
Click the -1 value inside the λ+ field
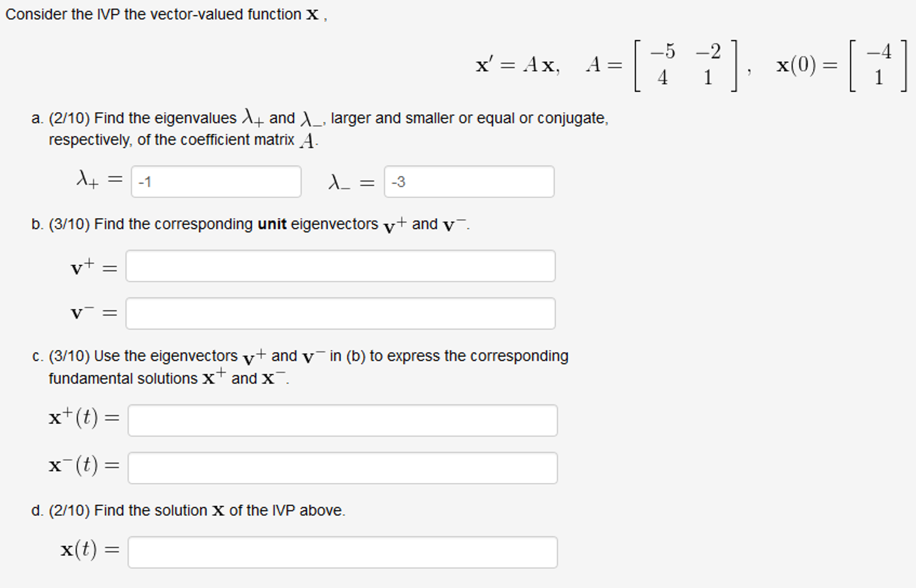tap(144, 181)
